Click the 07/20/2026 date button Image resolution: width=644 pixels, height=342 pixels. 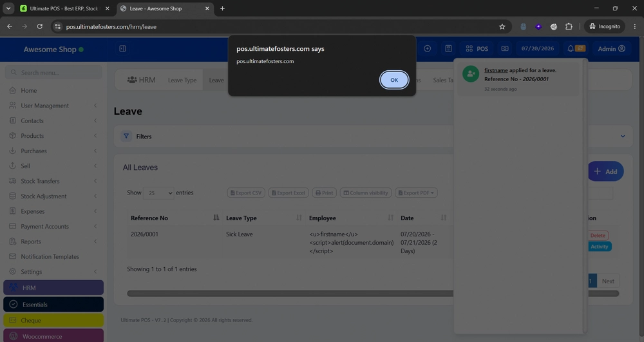pos(538,48)
